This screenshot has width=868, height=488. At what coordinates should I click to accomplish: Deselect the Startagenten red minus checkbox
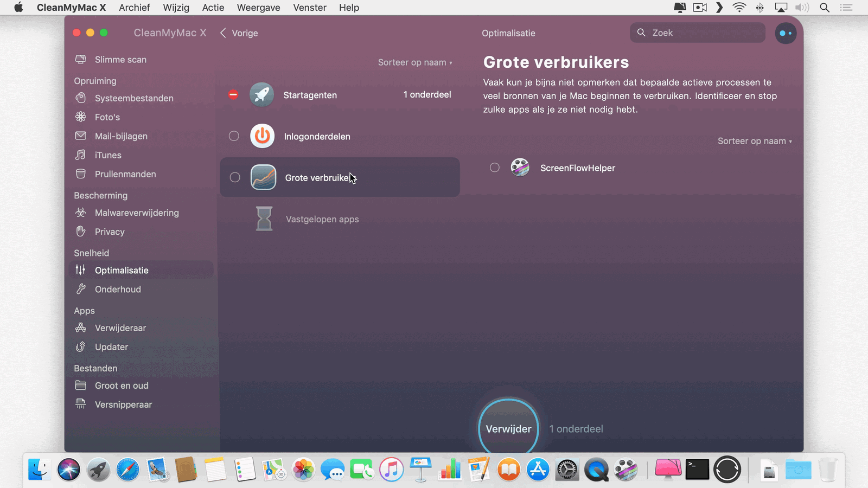pyautogui.click(x=233, y=94)
